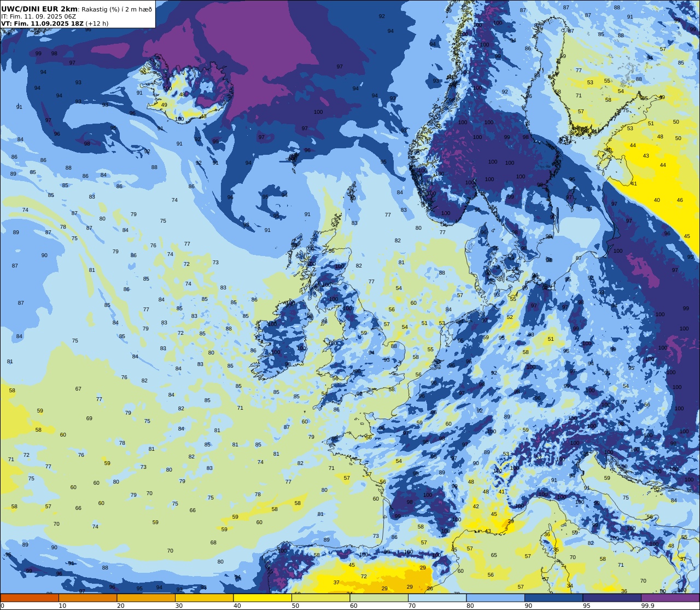This screenshot has height=610, width=700.
Task: Click the '60' tick label on the colour legend
Action: [x=354, y=606]
